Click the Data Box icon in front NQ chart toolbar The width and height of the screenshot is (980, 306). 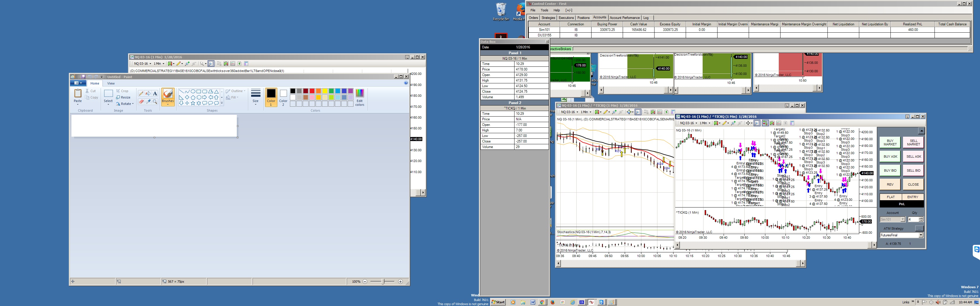(757, 123)
